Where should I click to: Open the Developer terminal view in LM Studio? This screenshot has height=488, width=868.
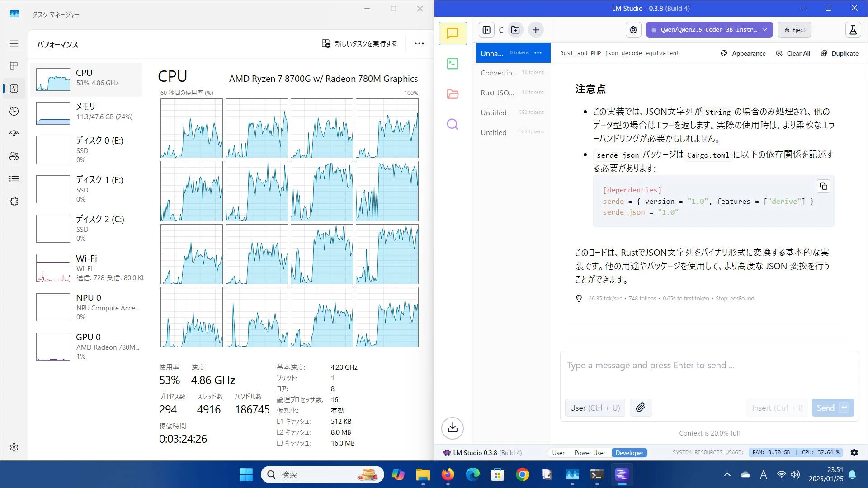click(x=453, y=64)
